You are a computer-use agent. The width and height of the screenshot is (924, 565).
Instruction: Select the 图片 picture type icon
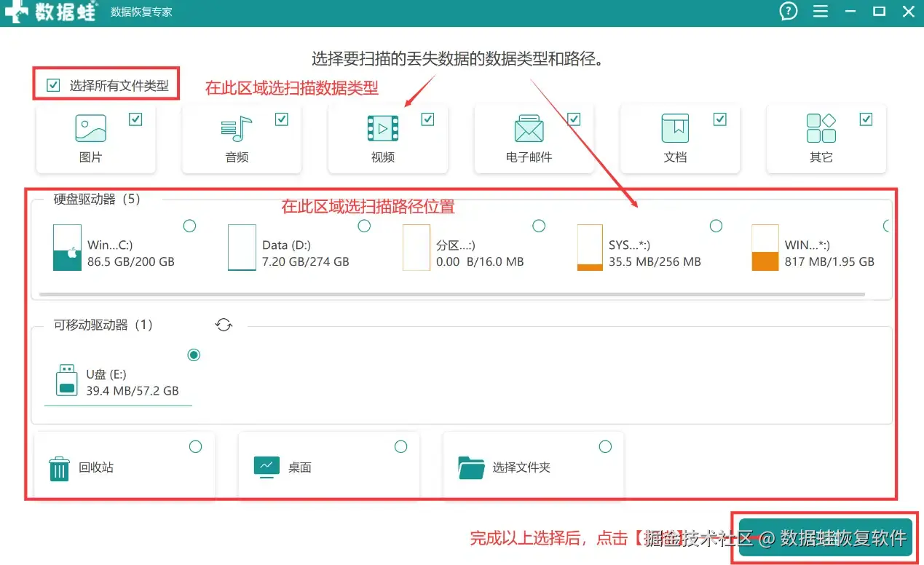point(91,128)
